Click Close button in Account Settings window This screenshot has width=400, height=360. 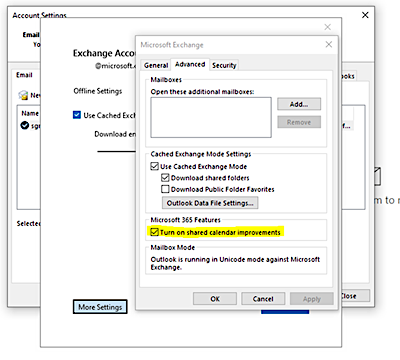tap(355, 296)
